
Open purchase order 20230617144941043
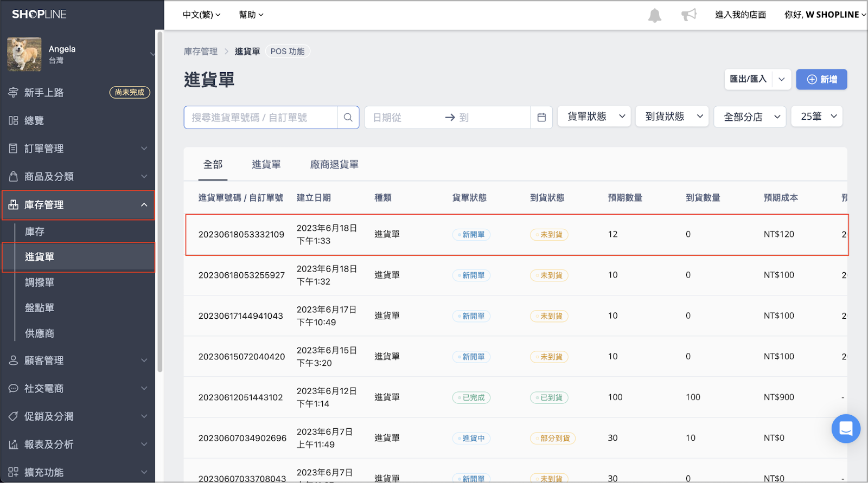pyautogui.click(x=241, y=316)
